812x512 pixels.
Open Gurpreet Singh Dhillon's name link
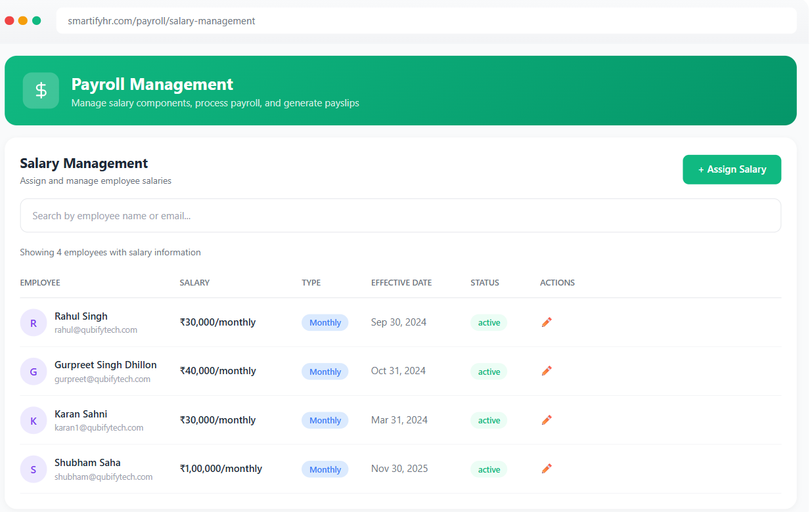106,365
